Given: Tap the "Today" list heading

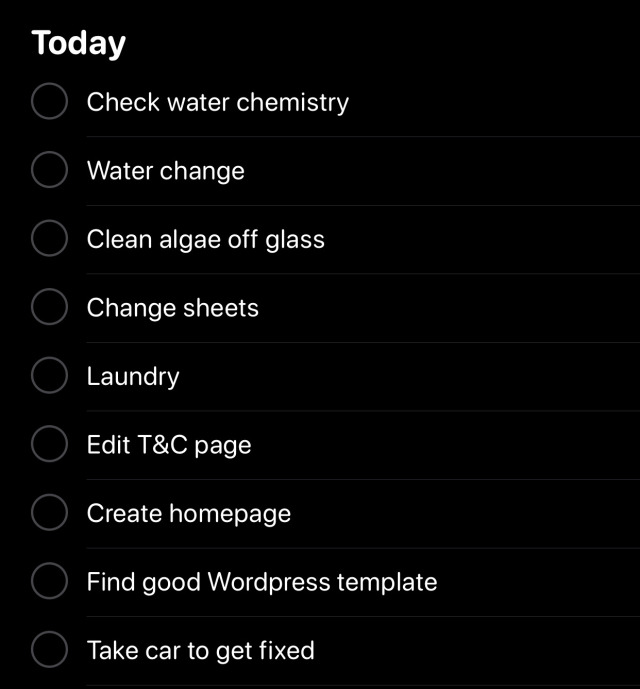Looking at the screenshot, I should 79,44.
